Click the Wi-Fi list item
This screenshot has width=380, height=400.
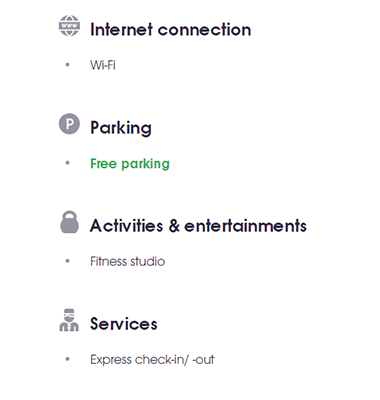[x=103, y=65]
